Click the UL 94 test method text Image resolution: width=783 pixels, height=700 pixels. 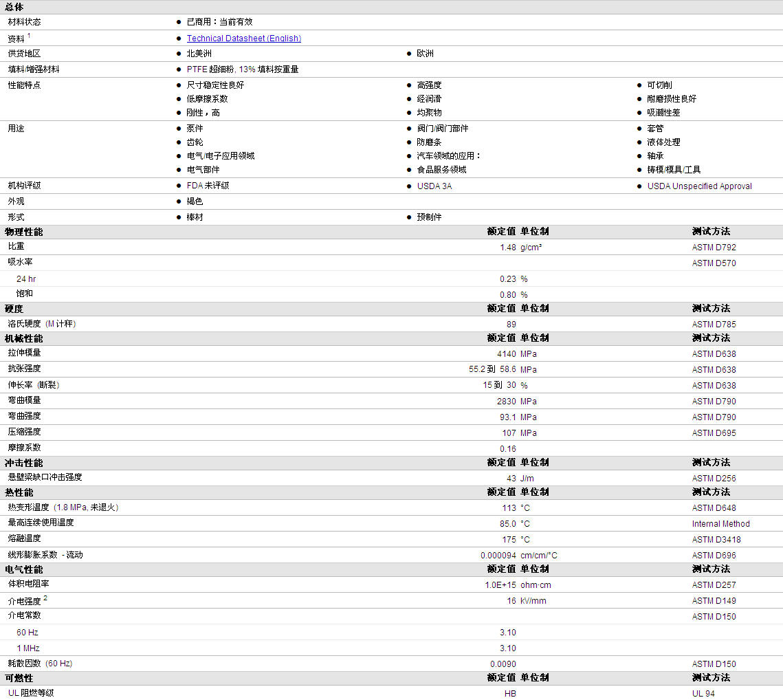[x=703, y=694]
